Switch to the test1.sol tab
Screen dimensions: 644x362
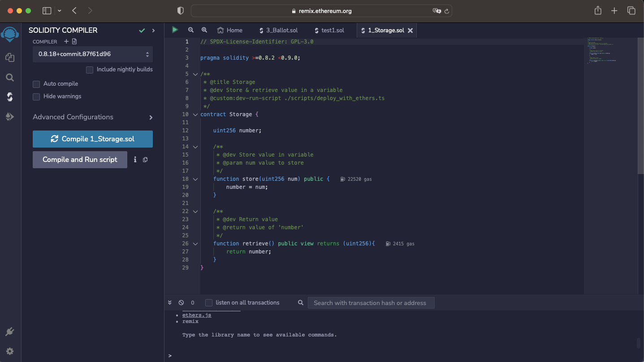(329, 30)
